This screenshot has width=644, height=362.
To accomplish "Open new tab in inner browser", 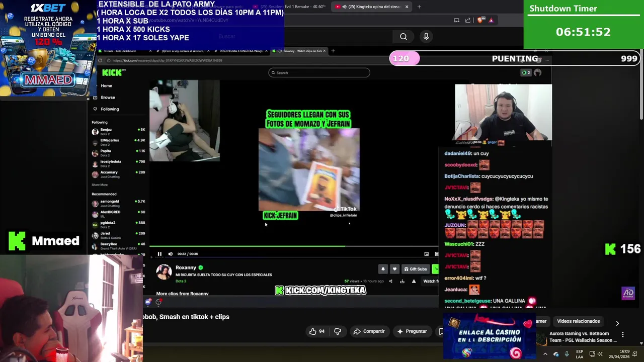I will pyautogui.click(x=333, y=51).
